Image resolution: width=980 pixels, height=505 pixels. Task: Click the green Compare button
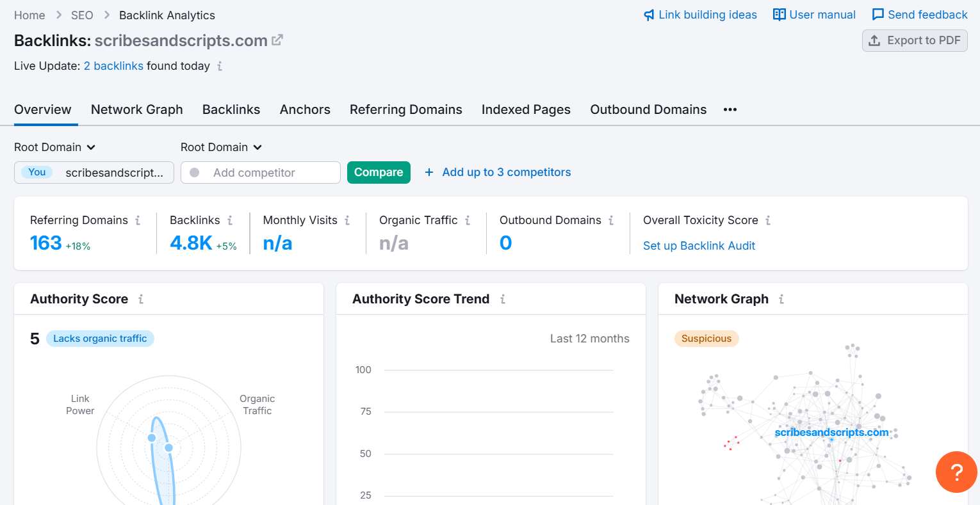(379, 172)
